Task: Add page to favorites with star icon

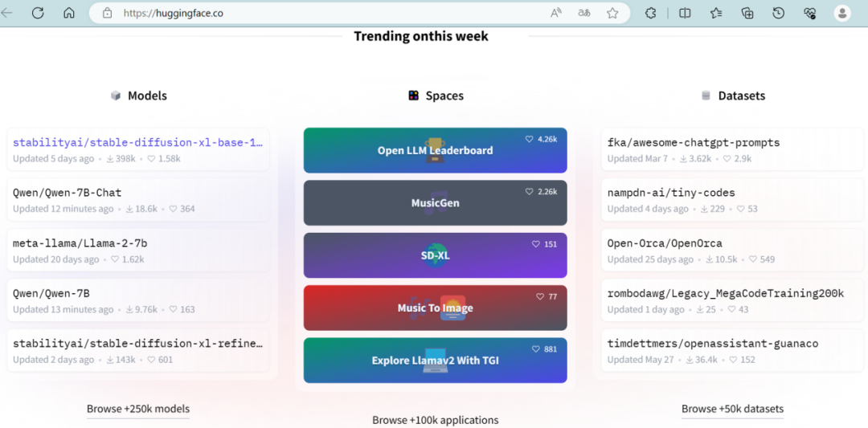Action: click(612, 14)
